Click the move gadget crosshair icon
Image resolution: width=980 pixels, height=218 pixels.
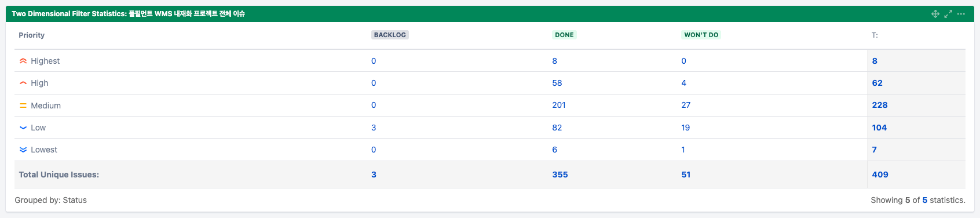coord(935,14)
